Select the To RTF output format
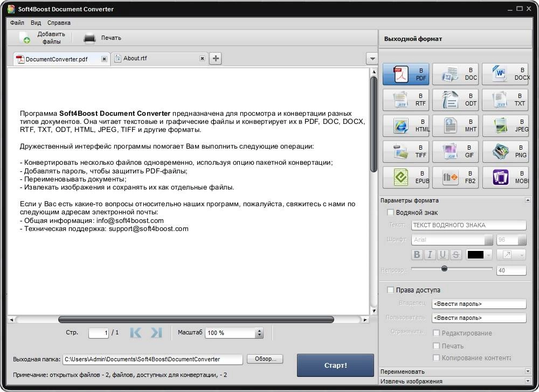Image resolution: width=539 pixels, height=392 pixels. pyautogui.click(x=406, y=100)
